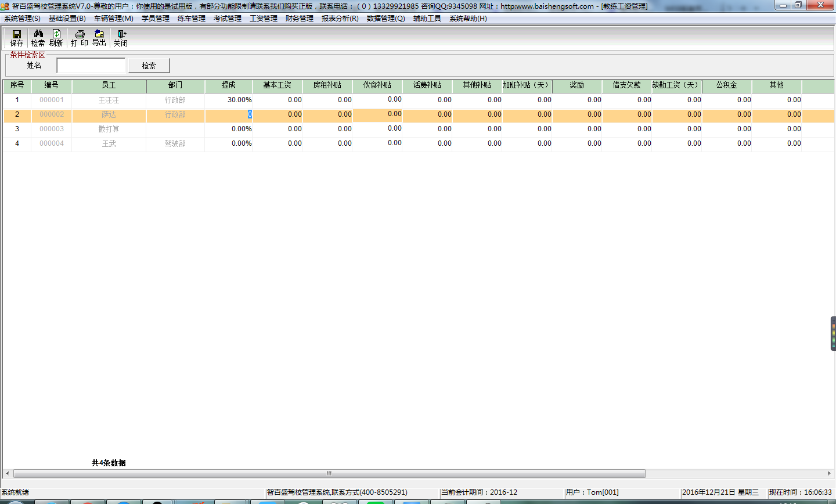
Task: Click the 奖励 column header
Action: coord(577,85)
